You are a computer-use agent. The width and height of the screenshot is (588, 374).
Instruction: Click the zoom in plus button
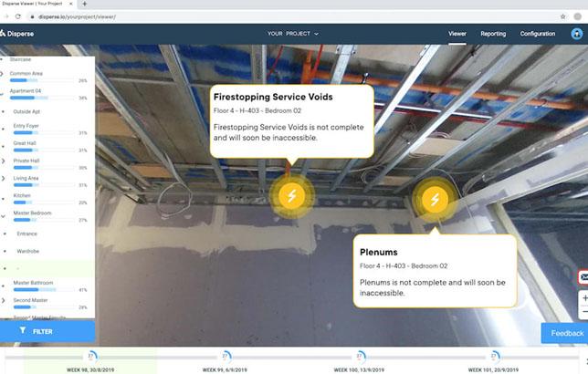583,298
